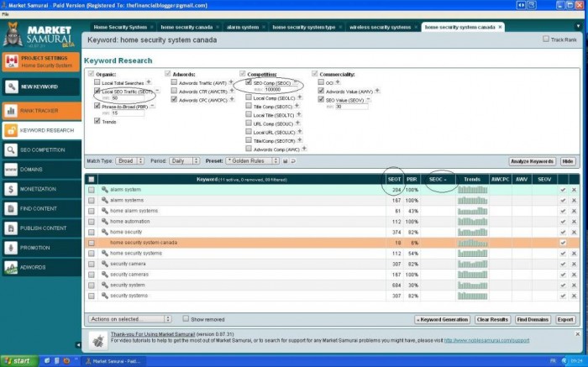Click key icon beside 'alarm system' keyword
Image resolution: width=588 pixels, height=367 pixels.
click(x=105, y=190)
